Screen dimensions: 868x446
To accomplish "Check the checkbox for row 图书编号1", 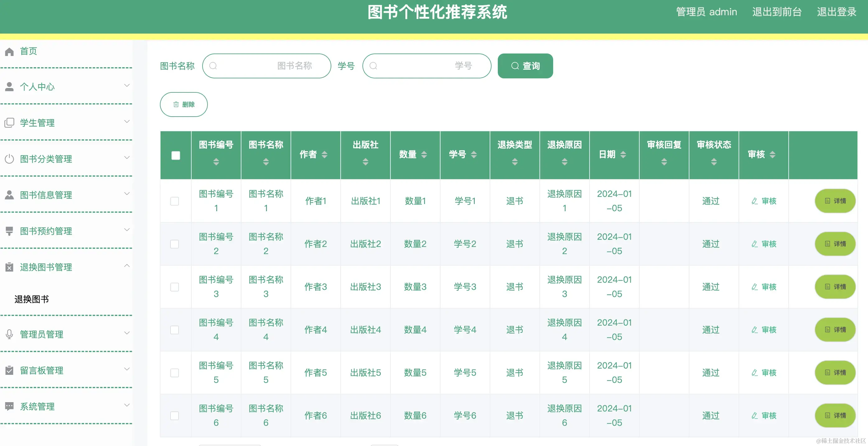I will 175,201.
